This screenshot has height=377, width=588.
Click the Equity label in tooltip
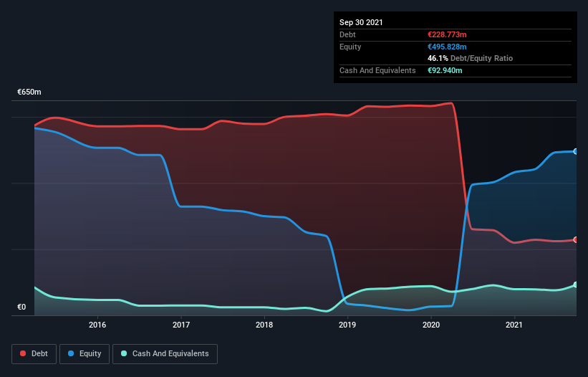click(x=350, y=47)
